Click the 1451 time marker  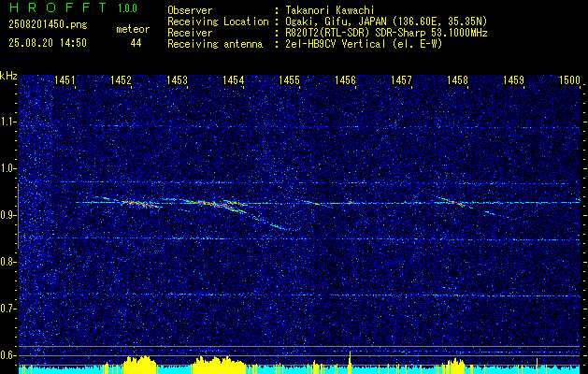(x=65, y=79)
